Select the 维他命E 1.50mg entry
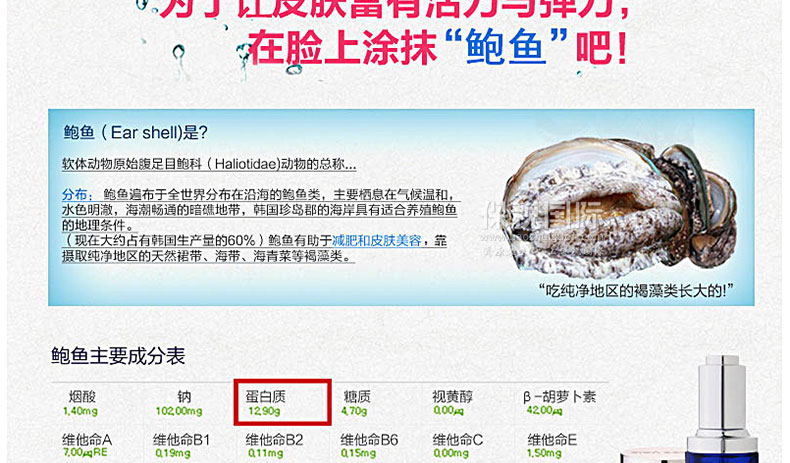This screenshot has width=790, height=463. tap(552, 445)
